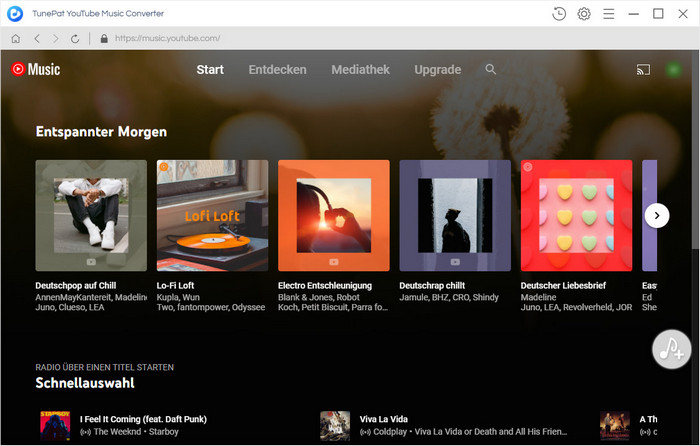The image size is (700, 446).
Task: Maximize the TunePat window
Action: [658, 14]
